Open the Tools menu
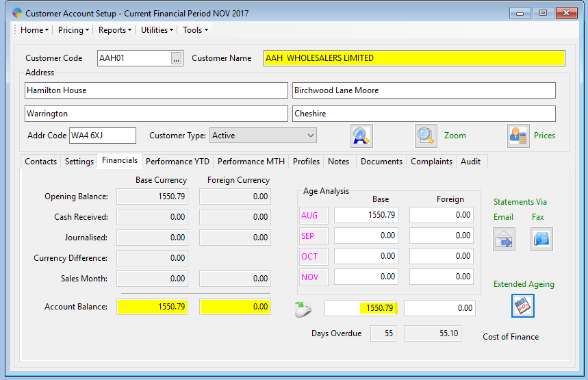Screen dimensions: 588x380 [x=195, y=30]
